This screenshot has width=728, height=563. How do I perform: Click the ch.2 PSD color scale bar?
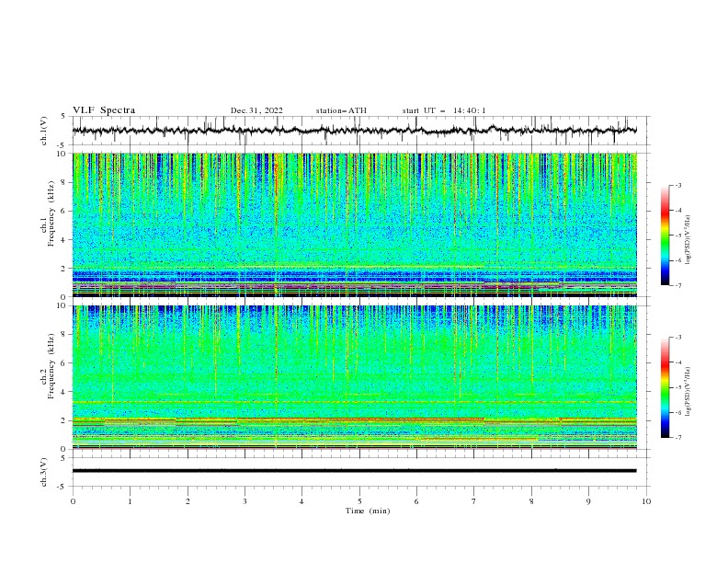pyautogui.click(x=665, y=387)
